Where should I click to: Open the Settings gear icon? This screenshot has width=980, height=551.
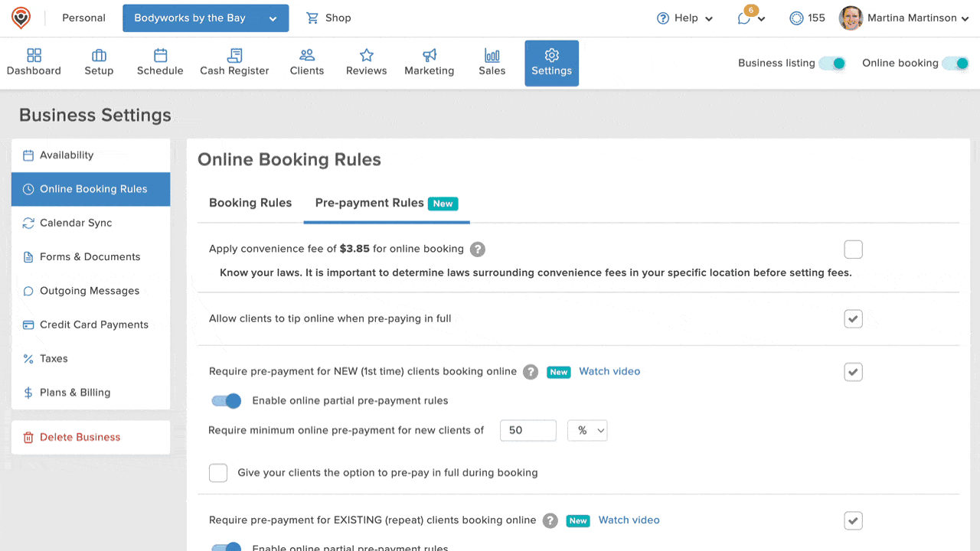552,55
